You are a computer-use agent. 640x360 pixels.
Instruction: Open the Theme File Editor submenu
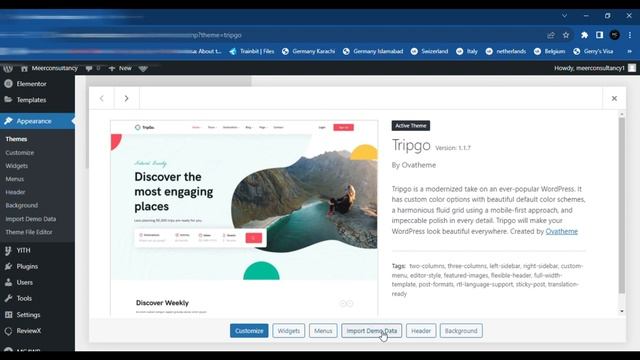point(29,232)
